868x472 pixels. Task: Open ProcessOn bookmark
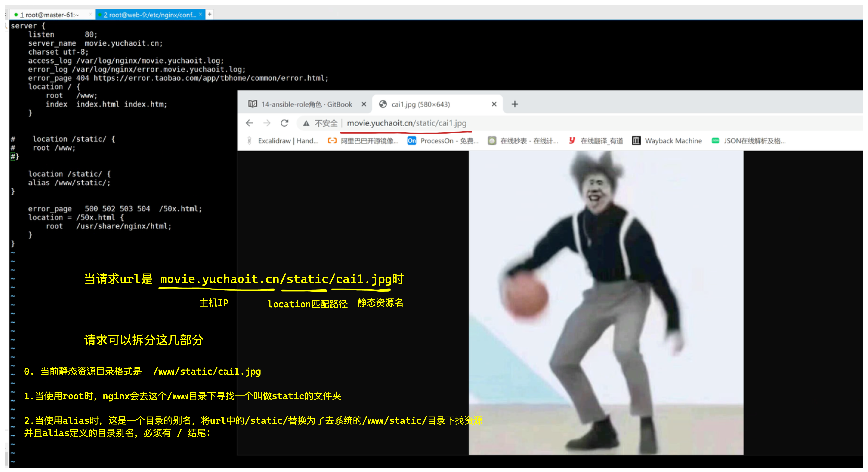(x=443, y=141)
